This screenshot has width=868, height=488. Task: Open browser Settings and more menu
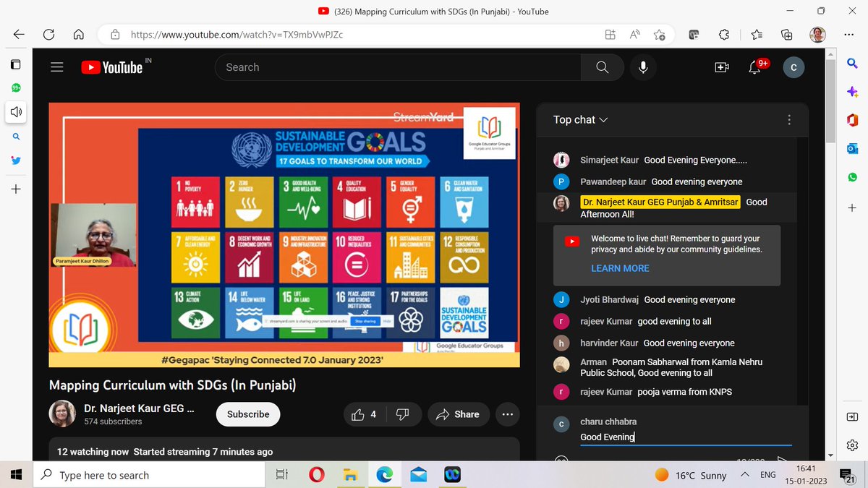(x=849, y=35)
